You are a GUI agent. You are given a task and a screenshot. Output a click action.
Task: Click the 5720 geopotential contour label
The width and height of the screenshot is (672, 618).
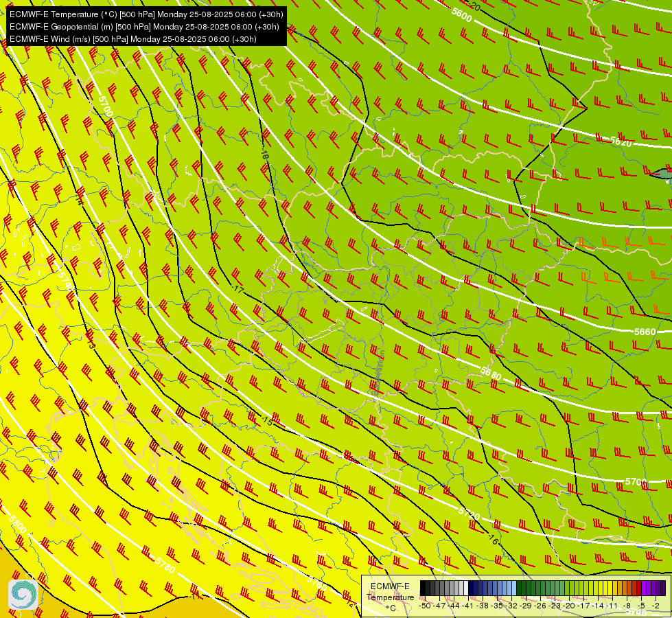(x=469, y=513)
